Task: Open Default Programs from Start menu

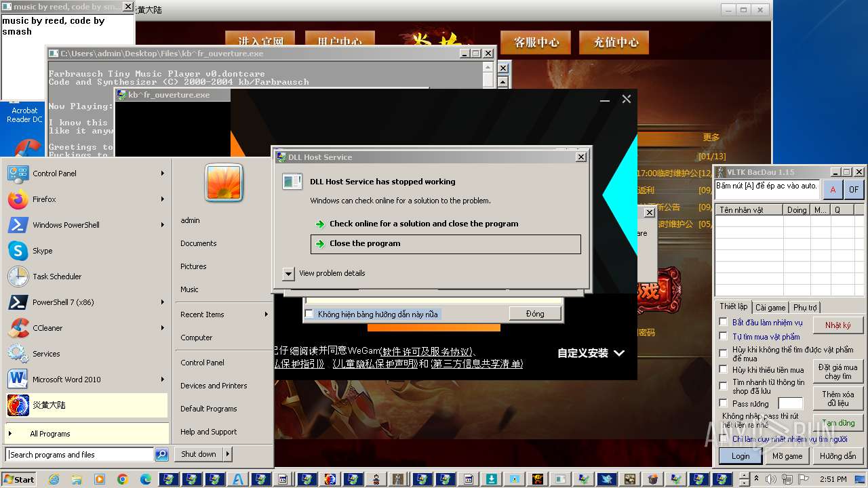Action: [209, 409]
